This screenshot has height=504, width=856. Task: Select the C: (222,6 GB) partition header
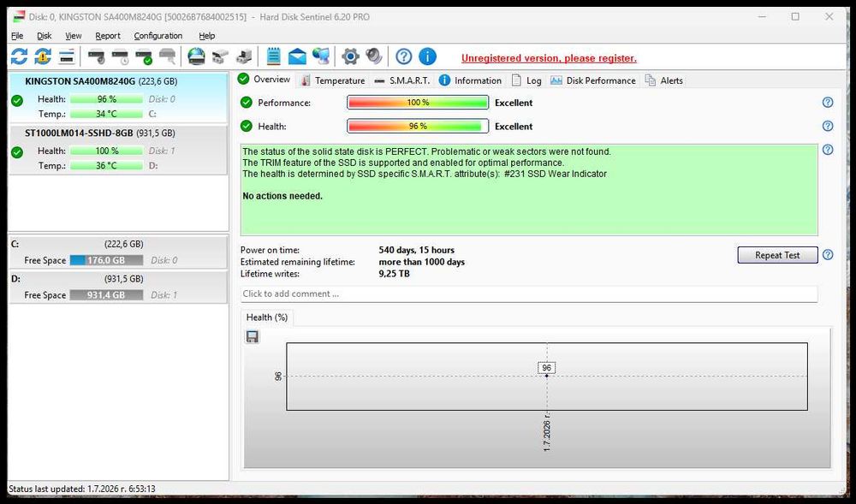pos(118,244)
